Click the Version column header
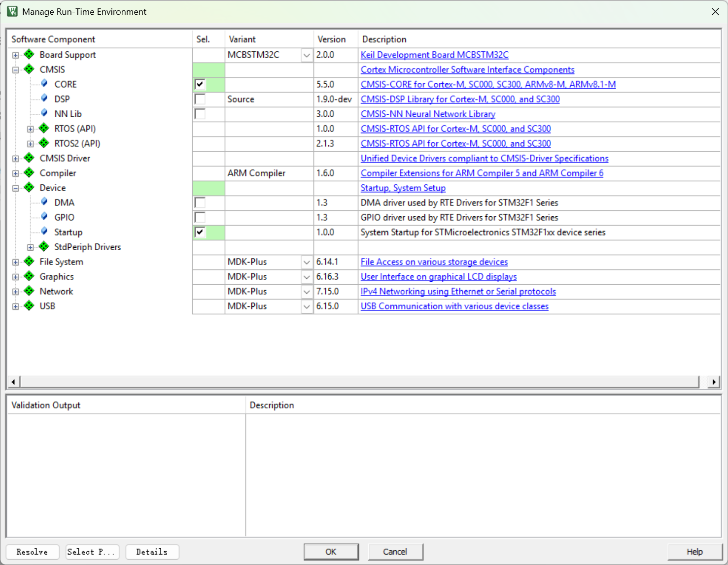728x565 pixels. (336, 39)
